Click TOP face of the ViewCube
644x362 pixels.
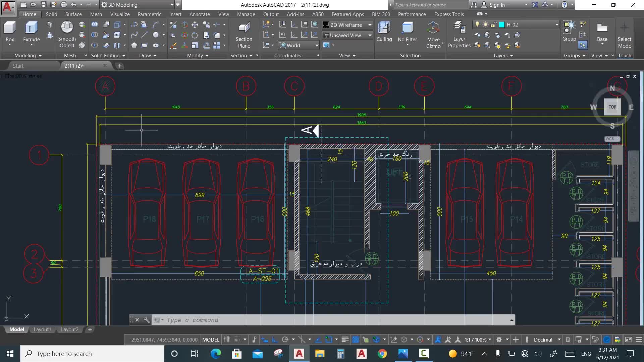[612, 107]
